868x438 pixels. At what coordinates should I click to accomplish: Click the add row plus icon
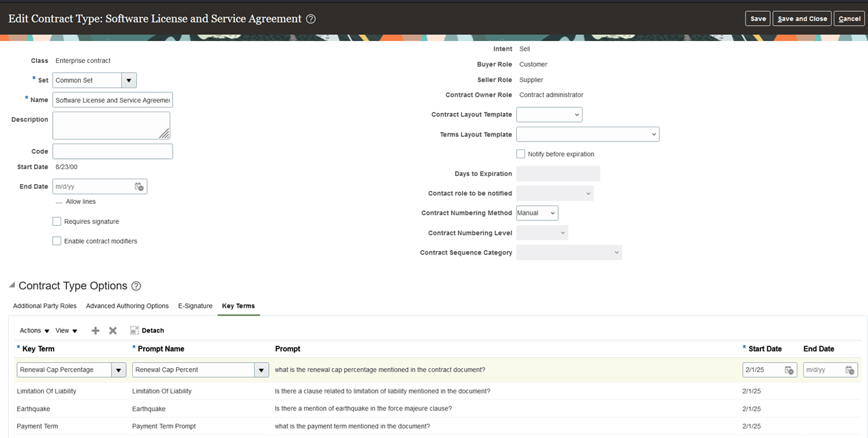[x=95, y=331]
